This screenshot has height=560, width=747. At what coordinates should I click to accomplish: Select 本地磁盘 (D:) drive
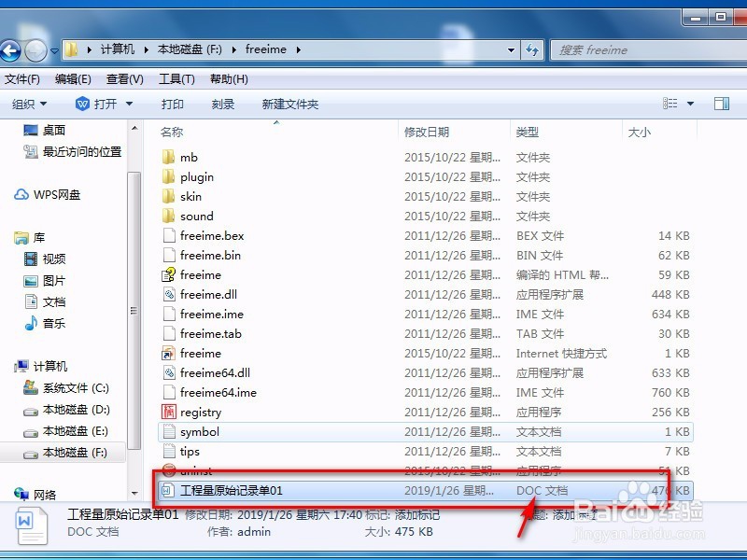click(66, 410)
